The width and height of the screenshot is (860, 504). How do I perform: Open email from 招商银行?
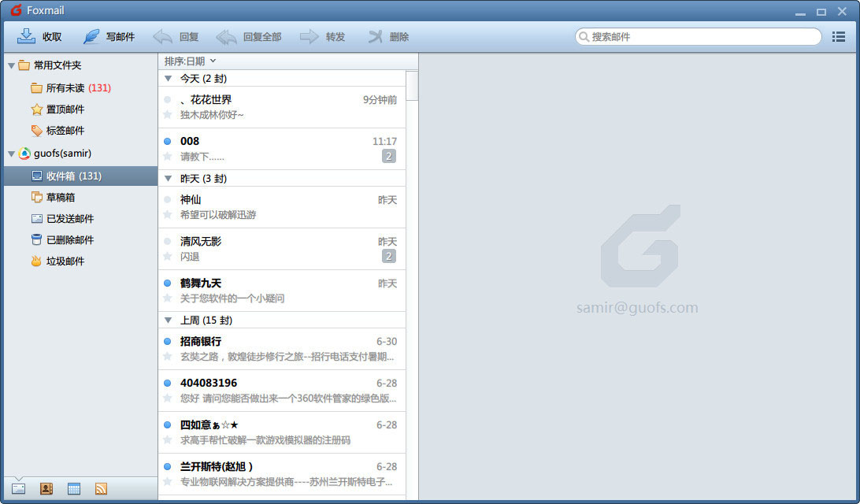[x=282, y=349]
